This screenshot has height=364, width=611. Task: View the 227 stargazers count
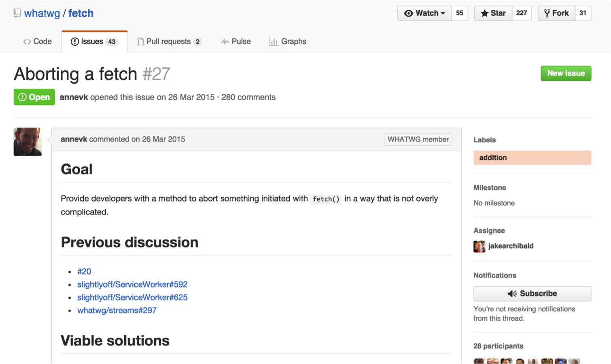tap(522, 13)
